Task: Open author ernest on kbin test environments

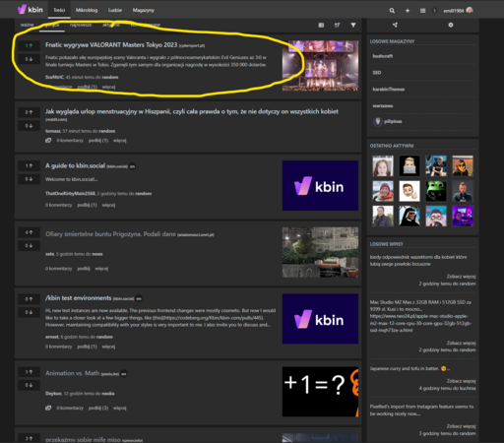Action: [x=52, y=337]
